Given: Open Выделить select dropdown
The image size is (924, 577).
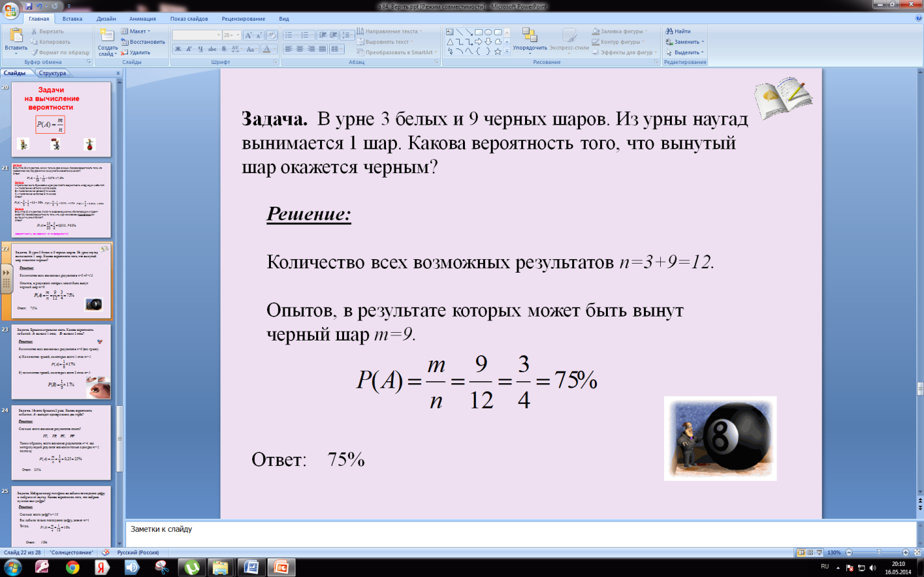Looking at the screenshot, I should (x=685, y=52).
